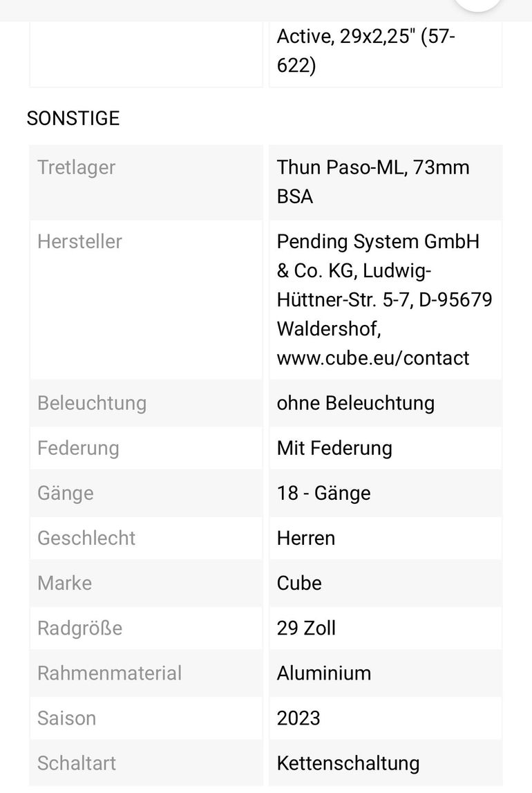532x793 pixels.
Task: Click the Herren value in Geschlecht row
Action: (x=306, y=538)
